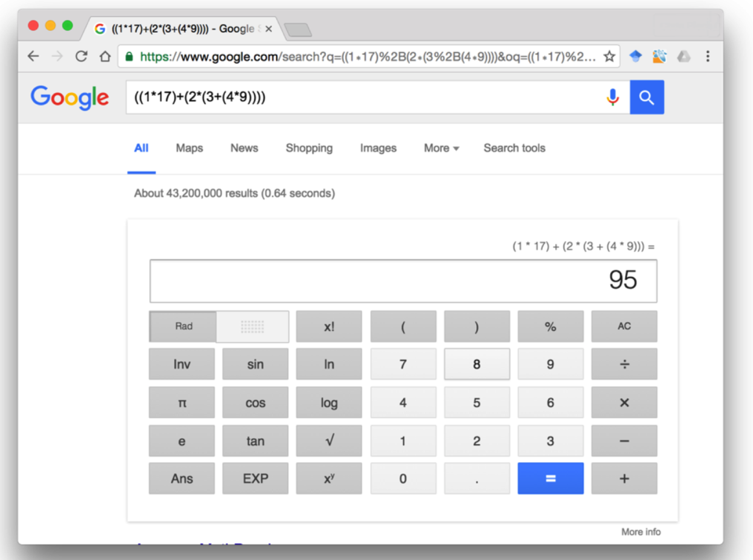753x560 pixels.
Task: Click the browser forward arrow
Action: tap(57, 56)
